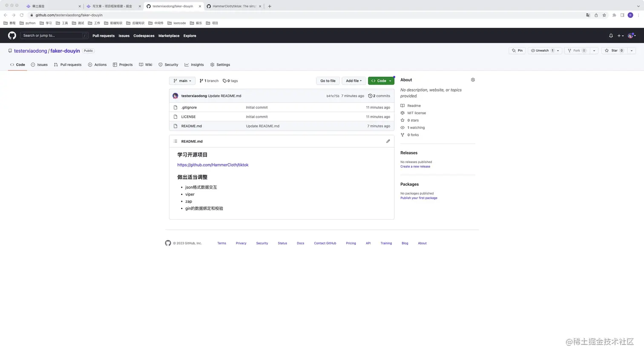Open the Actions repository tab
Image resolution: width=644 pixels, height=356 pixels.
click(97, 65)
